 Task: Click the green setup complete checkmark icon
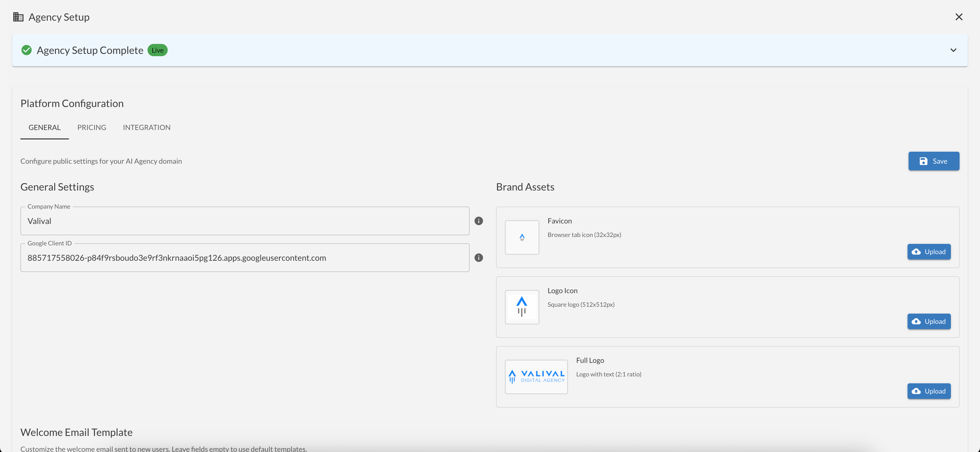click(x=27, y=50)
